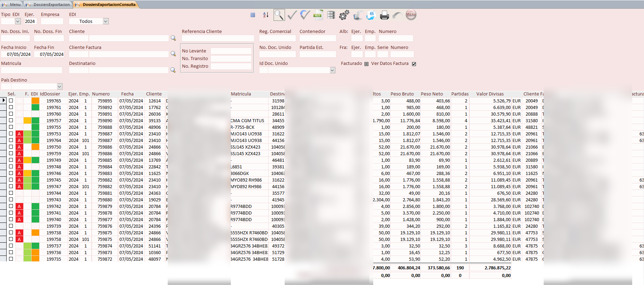Click the No Levante input field
This screenshot has width=644, height=285.
(x=231, y=51)
